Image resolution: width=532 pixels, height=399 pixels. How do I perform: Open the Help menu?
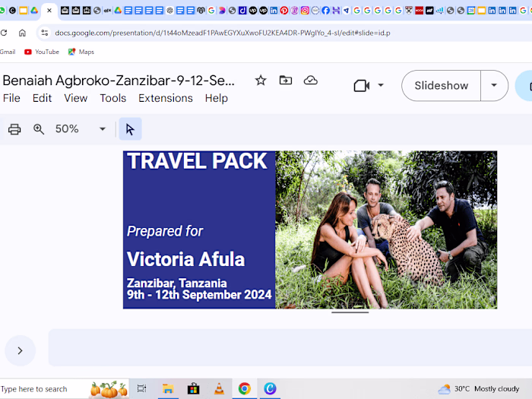click(x=217, y=98)
